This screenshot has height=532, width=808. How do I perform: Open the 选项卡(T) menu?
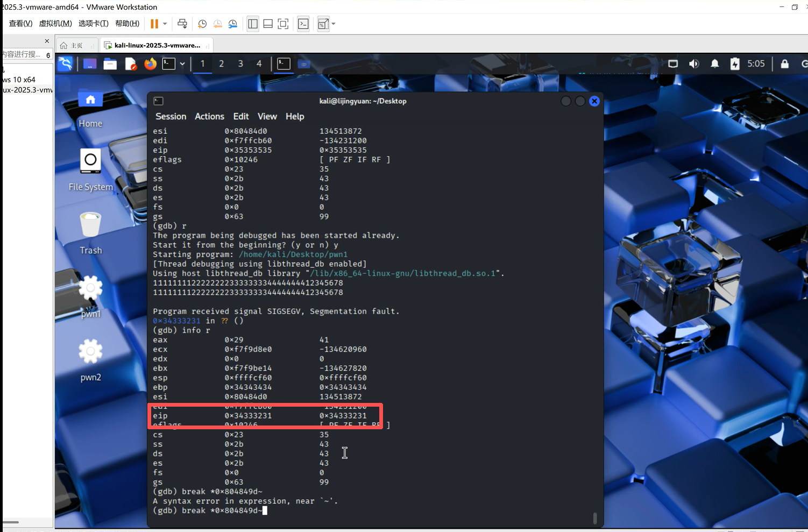tap(94, 24)
